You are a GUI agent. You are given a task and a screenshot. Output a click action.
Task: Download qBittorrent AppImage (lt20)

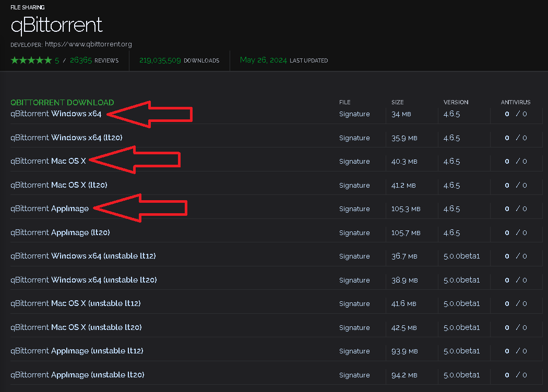[x=60, y=232]
